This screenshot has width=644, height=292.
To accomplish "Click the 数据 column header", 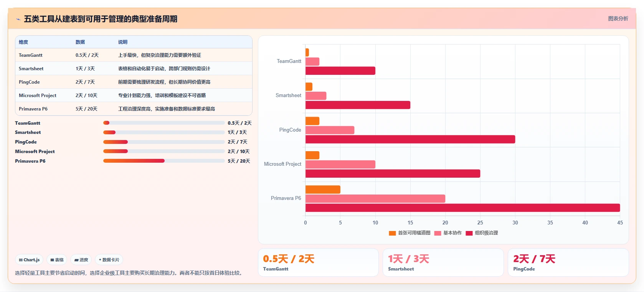I will tap(80, 42).
